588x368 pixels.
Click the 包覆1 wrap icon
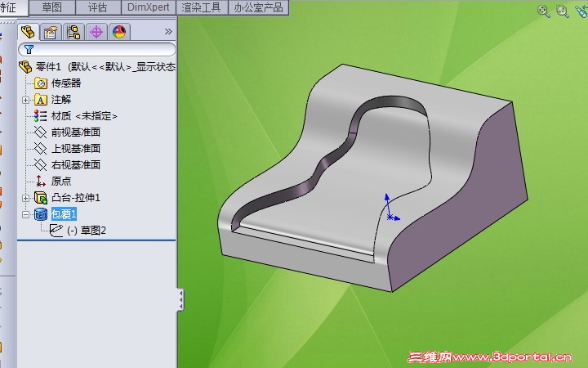[x=41, y=214]
